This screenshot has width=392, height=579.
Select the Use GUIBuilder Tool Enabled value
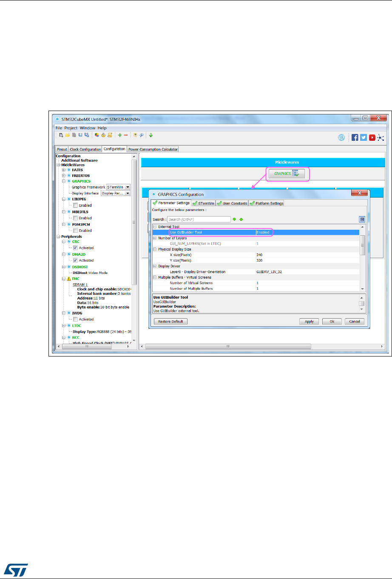pos(263,232)
